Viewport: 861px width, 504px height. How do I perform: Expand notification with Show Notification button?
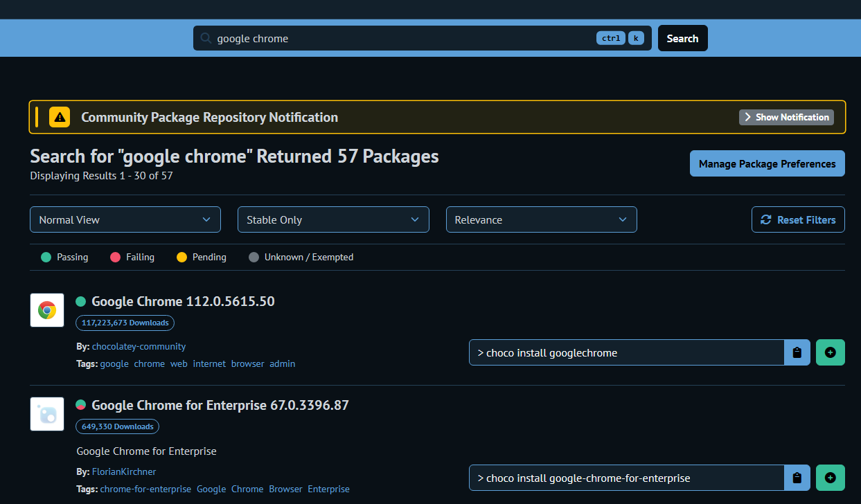pos(786,117)
